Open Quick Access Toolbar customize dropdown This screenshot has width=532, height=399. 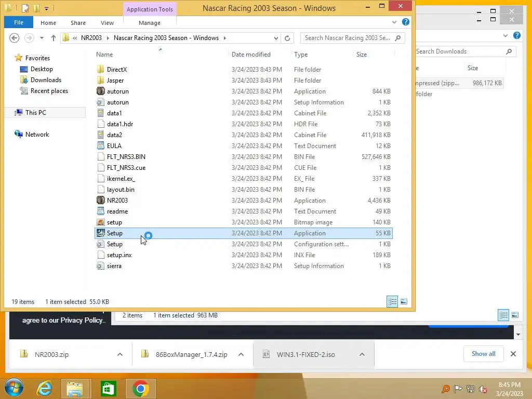click(x=46, y=8)
